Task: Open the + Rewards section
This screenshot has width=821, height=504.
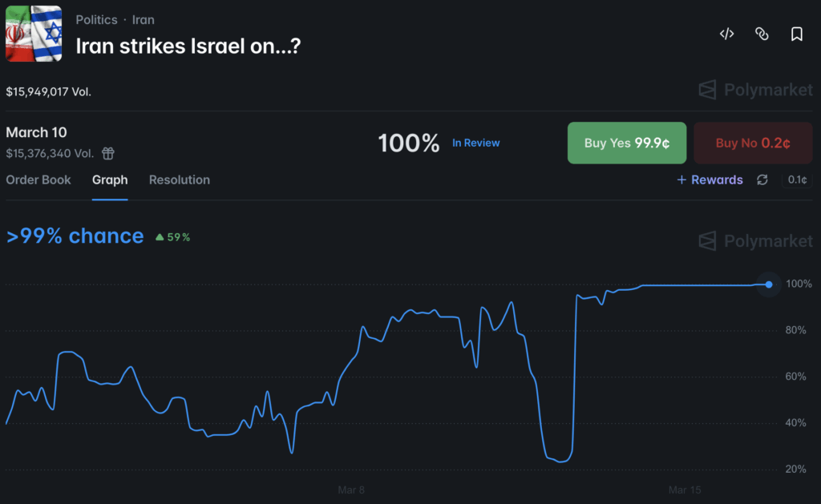Action: pos(709,180)
